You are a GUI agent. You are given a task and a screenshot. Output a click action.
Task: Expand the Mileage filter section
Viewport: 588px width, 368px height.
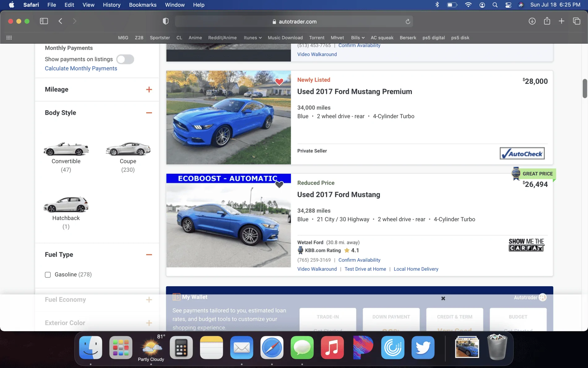point(149,90)
